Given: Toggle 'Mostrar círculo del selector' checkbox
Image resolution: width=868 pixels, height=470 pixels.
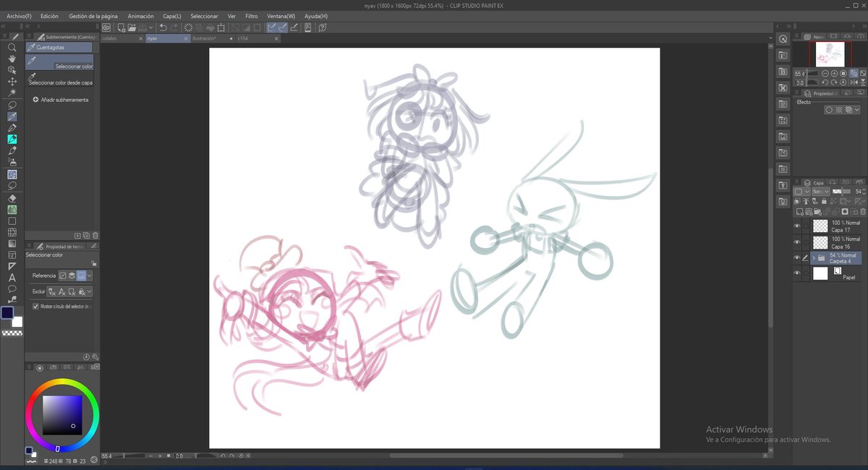Looking at the screenshot, I should [x=36, y=307].
